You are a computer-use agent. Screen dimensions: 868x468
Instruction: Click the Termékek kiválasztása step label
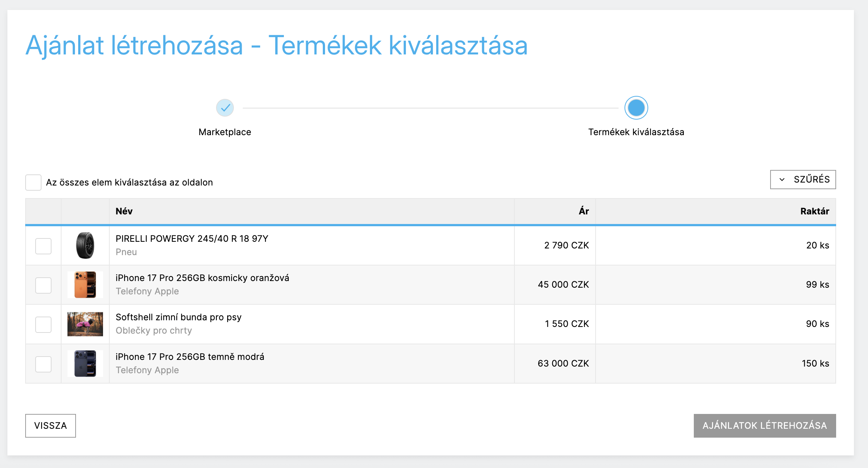tap(636, 132)
